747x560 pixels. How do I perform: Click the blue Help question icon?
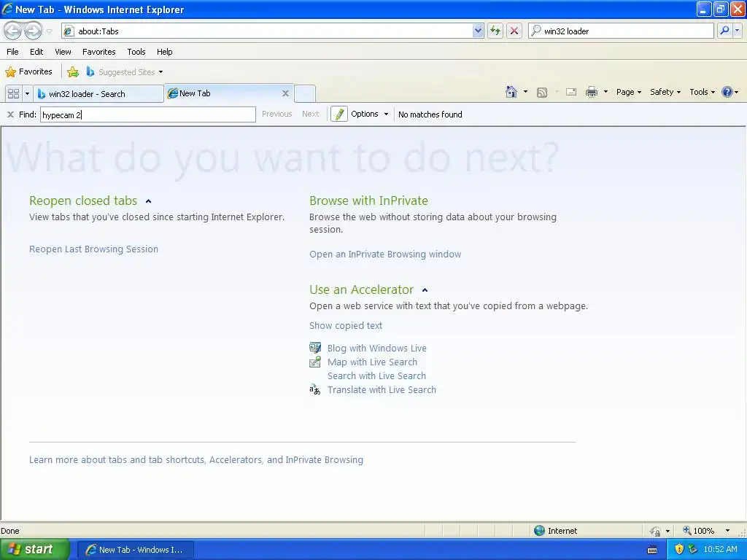click(727, 92)
